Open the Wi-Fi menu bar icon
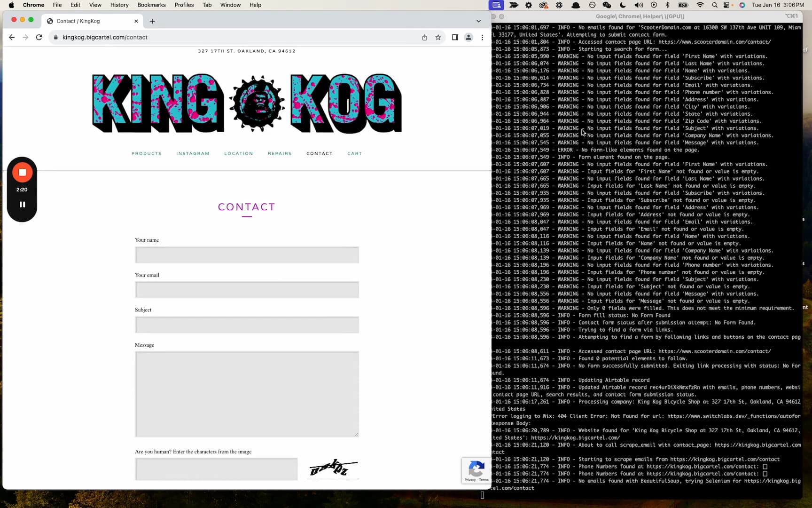The width and height of the screenshot is (812, 508). (x=700, y=5)
